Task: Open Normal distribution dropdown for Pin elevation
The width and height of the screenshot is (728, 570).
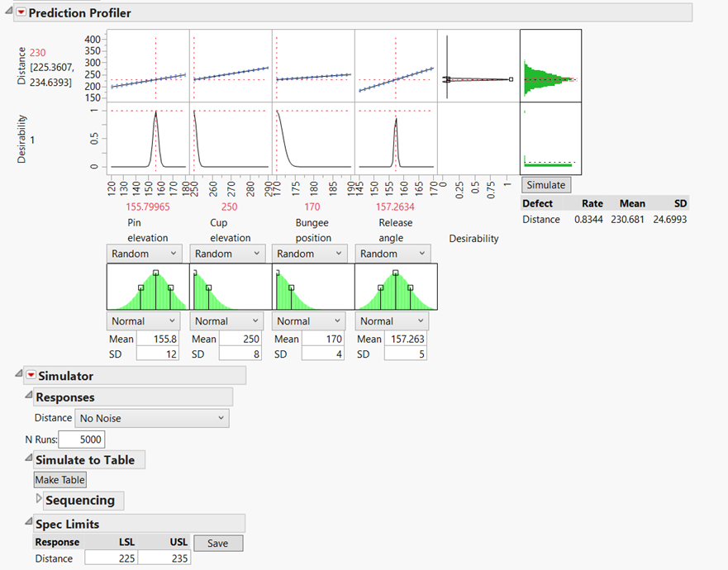Action: click(x=144, y=321)
